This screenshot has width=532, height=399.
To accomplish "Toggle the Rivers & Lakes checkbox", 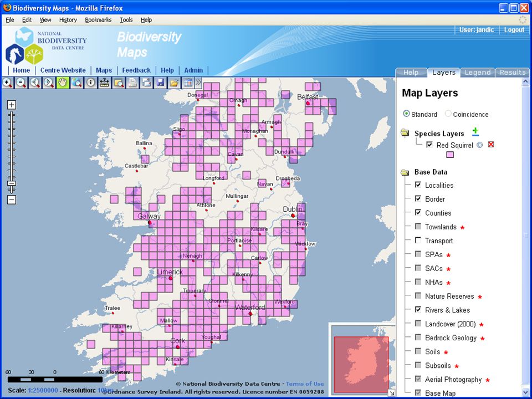I will (418, 309).
